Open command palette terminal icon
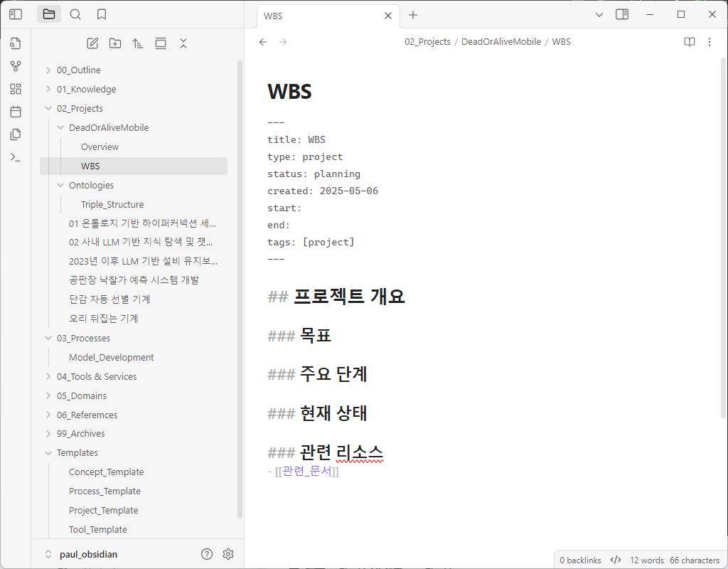 tap(16, 157)
